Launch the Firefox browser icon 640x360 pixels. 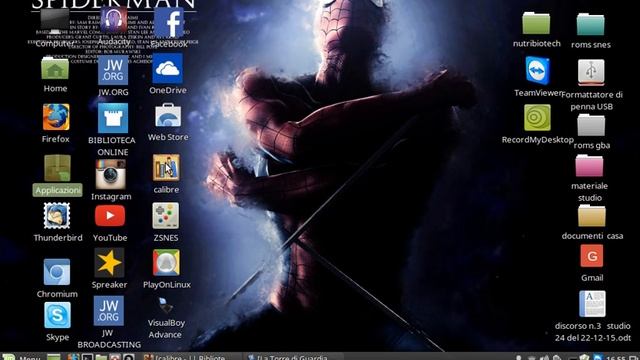56,117
